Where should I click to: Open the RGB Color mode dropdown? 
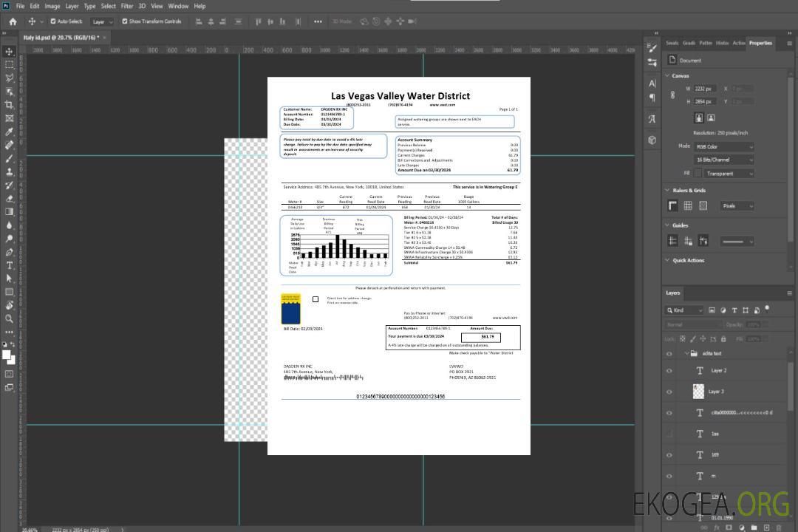(x=724, y=146)
